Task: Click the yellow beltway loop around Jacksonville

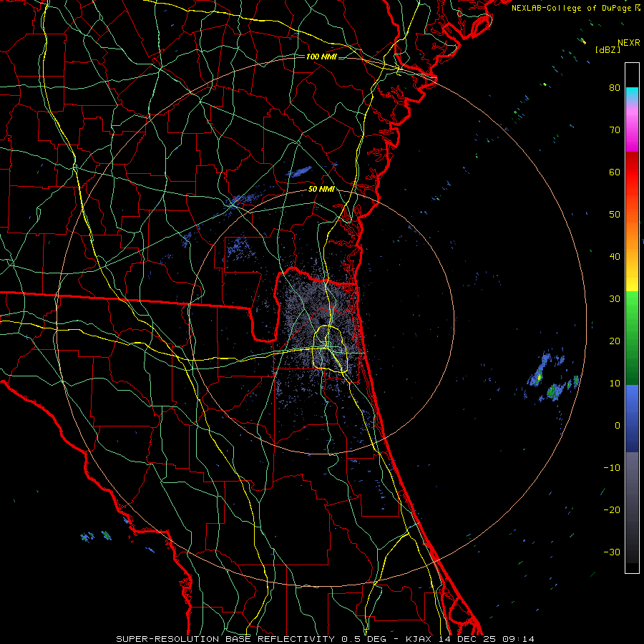Action: 330,349
